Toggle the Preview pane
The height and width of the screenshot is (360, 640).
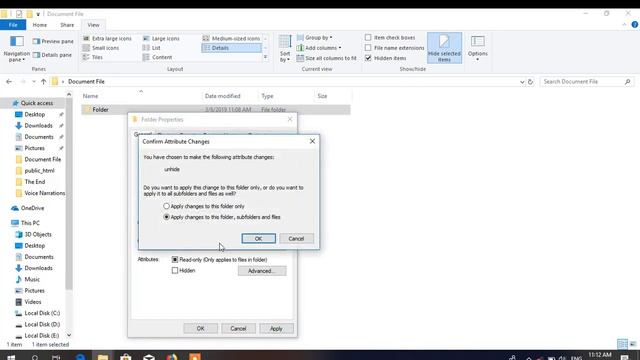coord(53,41)
